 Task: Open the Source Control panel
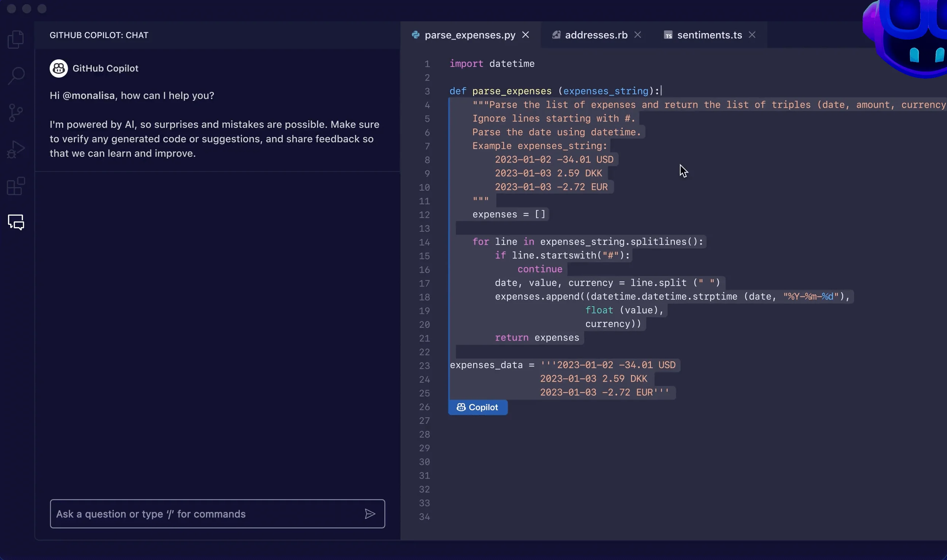coord(16,112)
